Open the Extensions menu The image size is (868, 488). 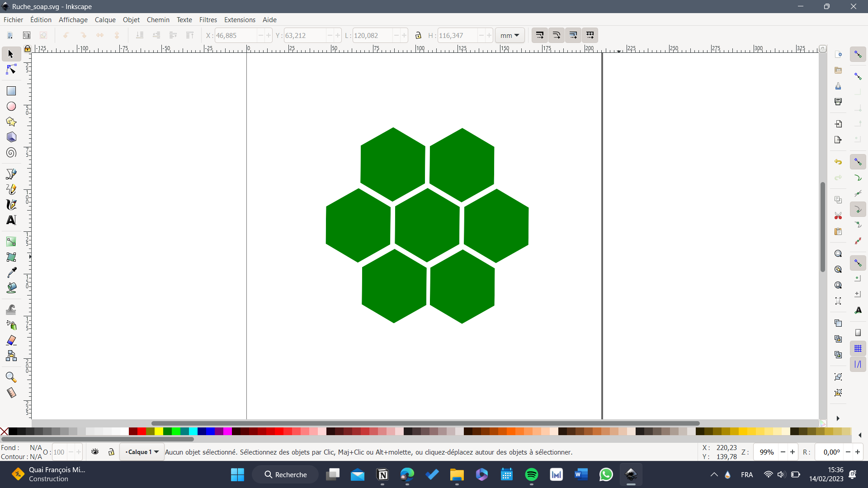pyautogui.click(x=240, y=20)
